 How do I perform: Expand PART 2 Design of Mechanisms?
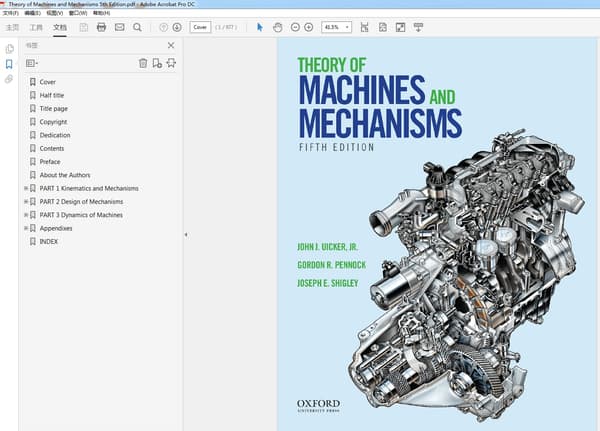(26, 202)
